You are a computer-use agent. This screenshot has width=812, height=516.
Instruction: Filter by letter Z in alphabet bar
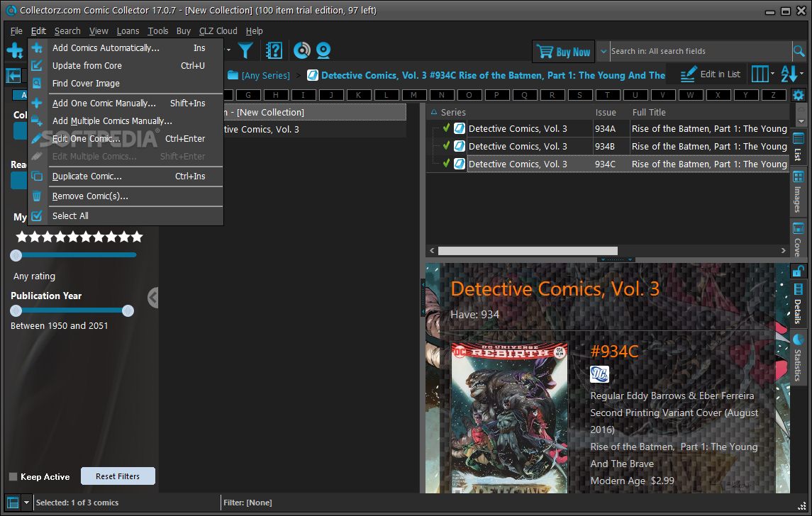(x=773, y=95)
